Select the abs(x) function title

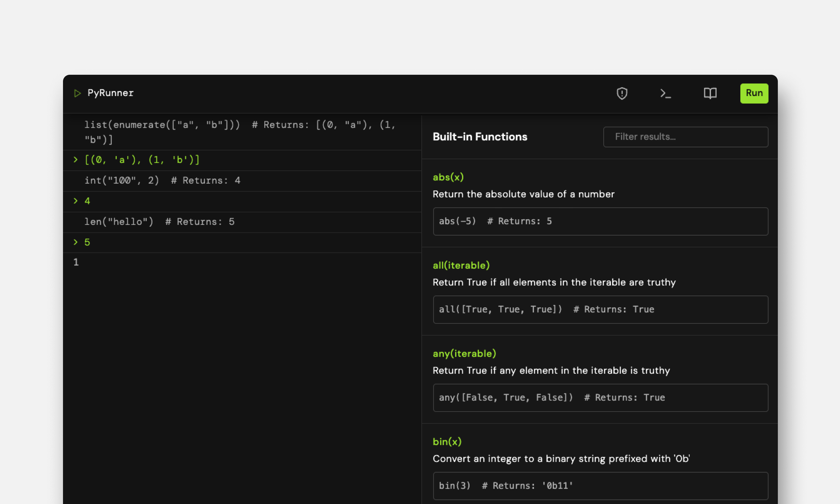[448, 177]
